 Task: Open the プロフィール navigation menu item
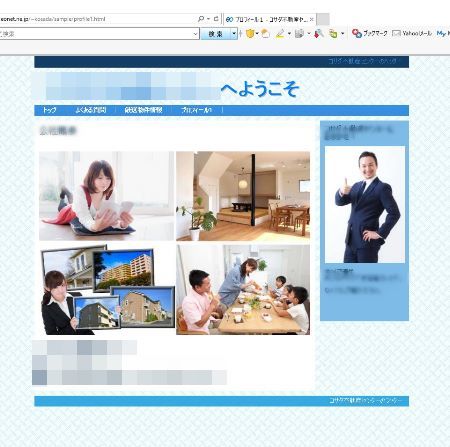[196, 110]
